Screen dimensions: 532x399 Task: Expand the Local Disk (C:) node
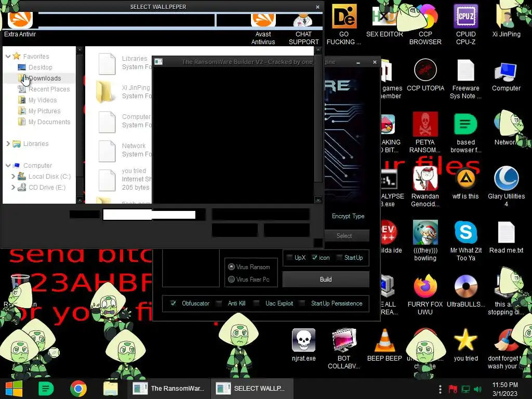click(13, 176)
